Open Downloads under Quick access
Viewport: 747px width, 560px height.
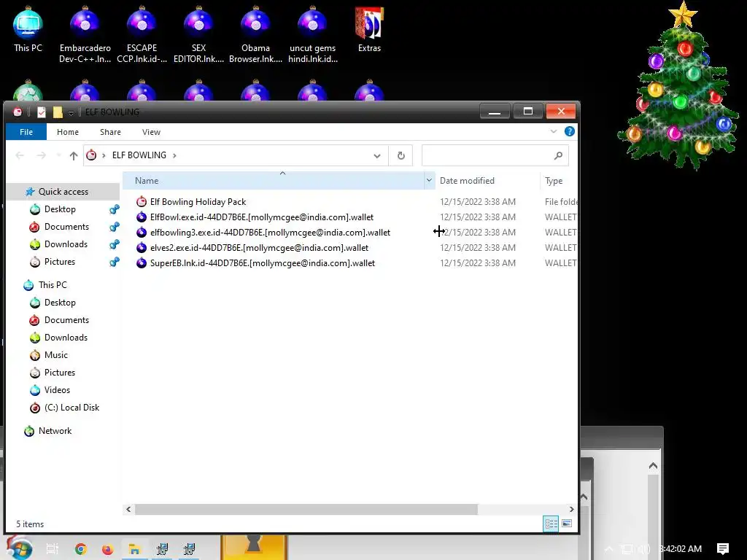tap(66, 244)
